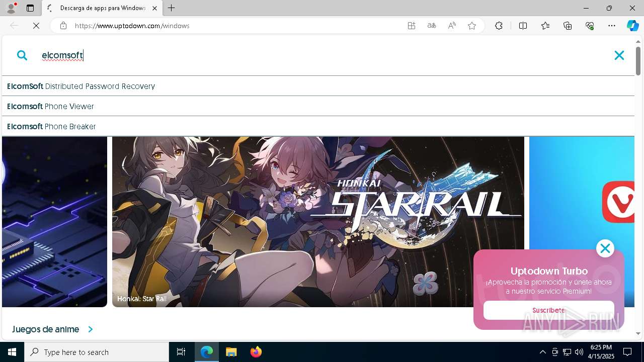Click the Uptodown search magnifier icon
Screen dimensions: 644x362
tap(22, 55)
